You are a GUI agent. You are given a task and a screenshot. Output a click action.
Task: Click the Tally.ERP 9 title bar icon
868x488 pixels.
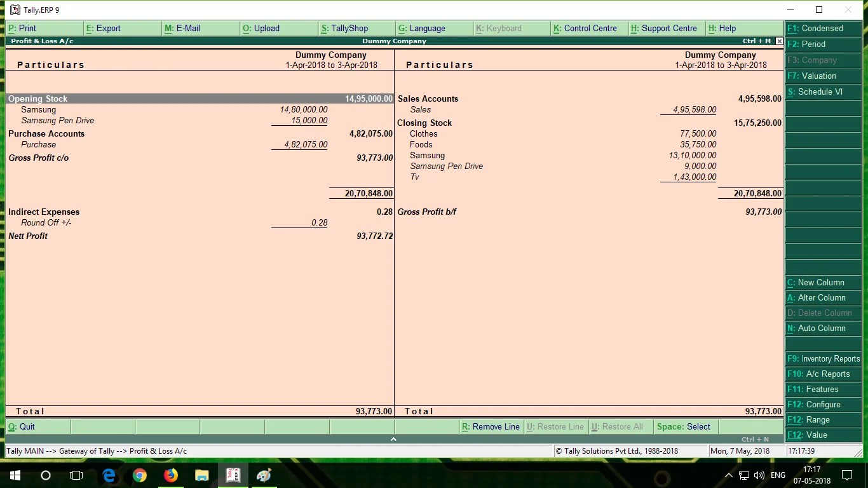15,10
